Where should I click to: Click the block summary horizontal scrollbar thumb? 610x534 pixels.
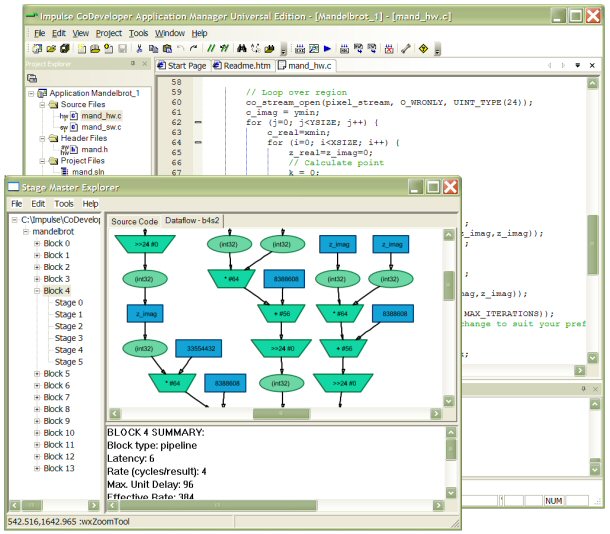[218, 505]
